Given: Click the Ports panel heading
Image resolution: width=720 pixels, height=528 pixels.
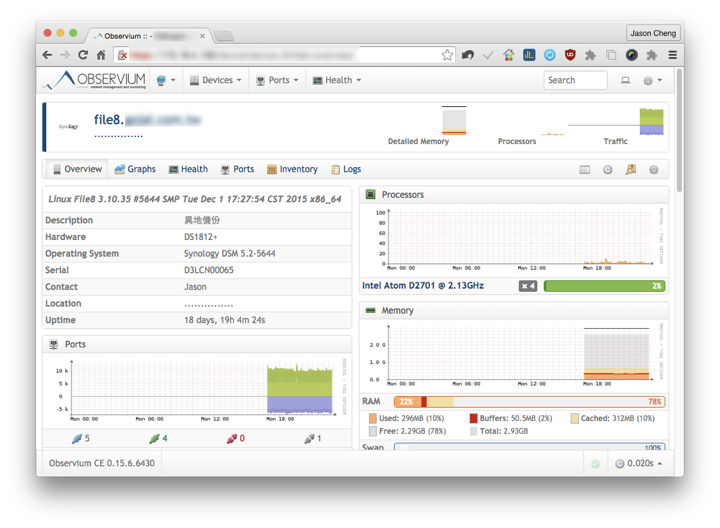Looking at the screenshot, I should tap(75, 344).
